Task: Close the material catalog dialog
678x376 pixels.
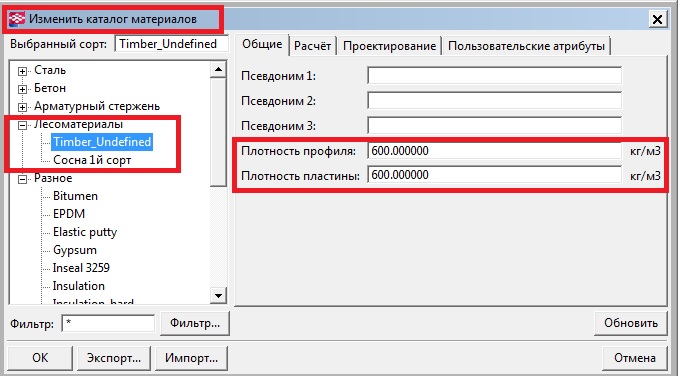Action: pos(657,19)
